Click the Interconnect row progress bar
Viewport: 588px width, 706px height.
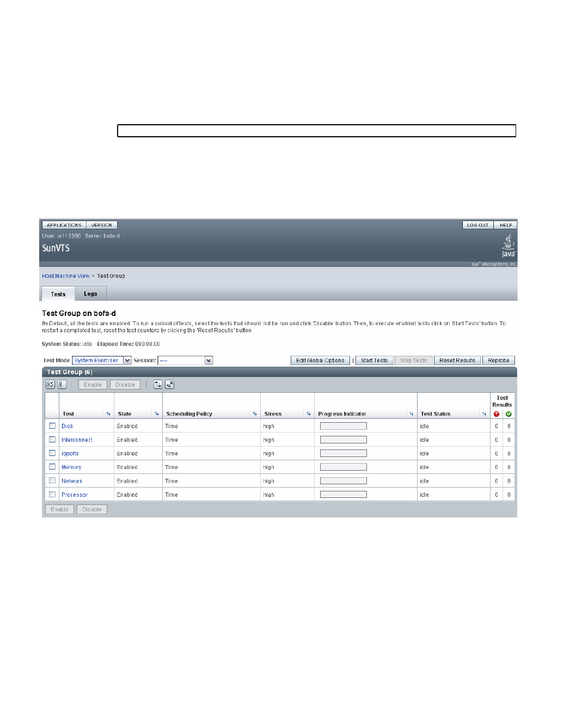pyautogui.click(x=344, y=440)
